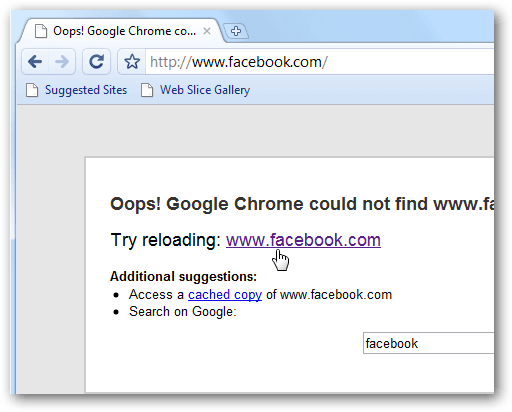Click the Suggested Sites page icon
The width and height of the screenshot is (512, 412).
tap(32, 90)
